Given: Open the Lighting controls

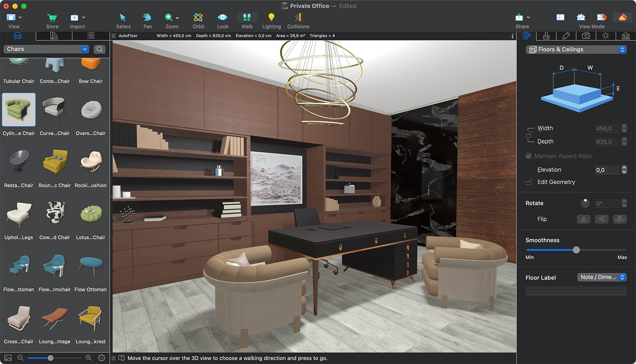Looking at the screenshot, I should pos(271,20).
